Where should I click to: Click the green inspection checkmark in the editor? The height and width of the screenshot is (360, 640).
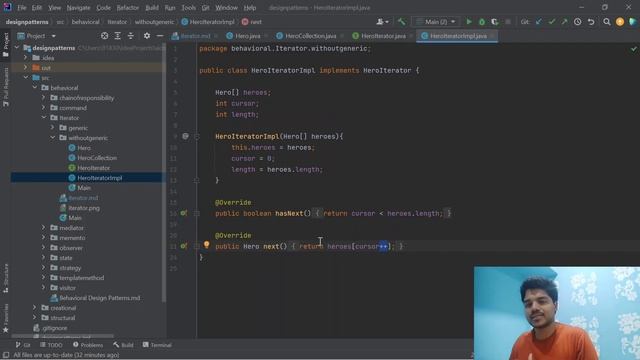click(633, 49)
